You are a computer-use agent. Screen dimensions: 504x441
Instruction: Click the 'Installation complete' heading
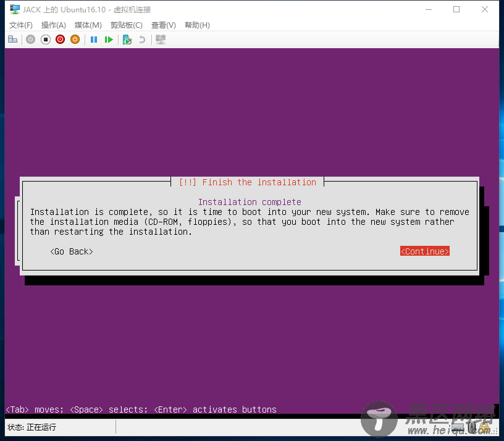pos(250,202)
